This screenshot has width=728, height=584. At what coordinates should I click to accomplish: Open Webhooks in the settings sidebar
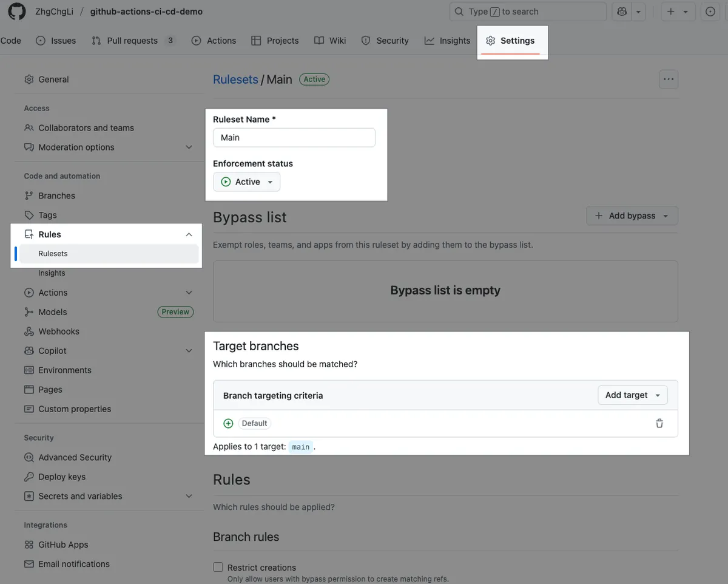59,331
